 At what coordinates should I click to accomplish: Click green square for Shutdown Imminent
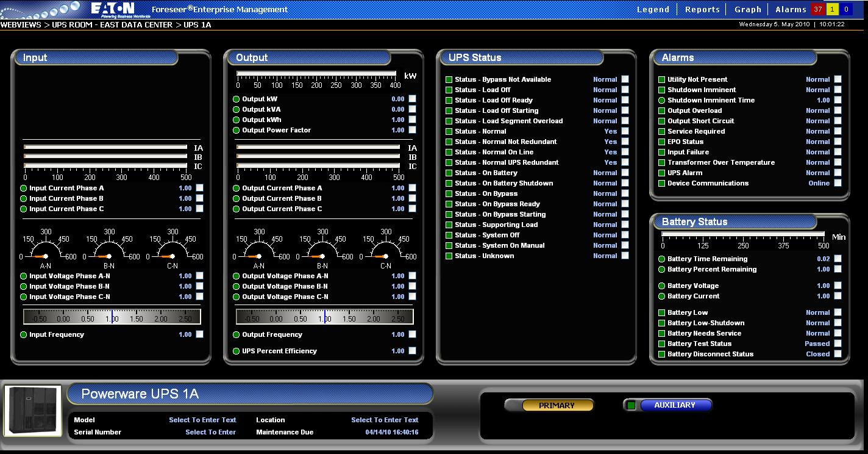pyautogui.click(x=662, y=90)
